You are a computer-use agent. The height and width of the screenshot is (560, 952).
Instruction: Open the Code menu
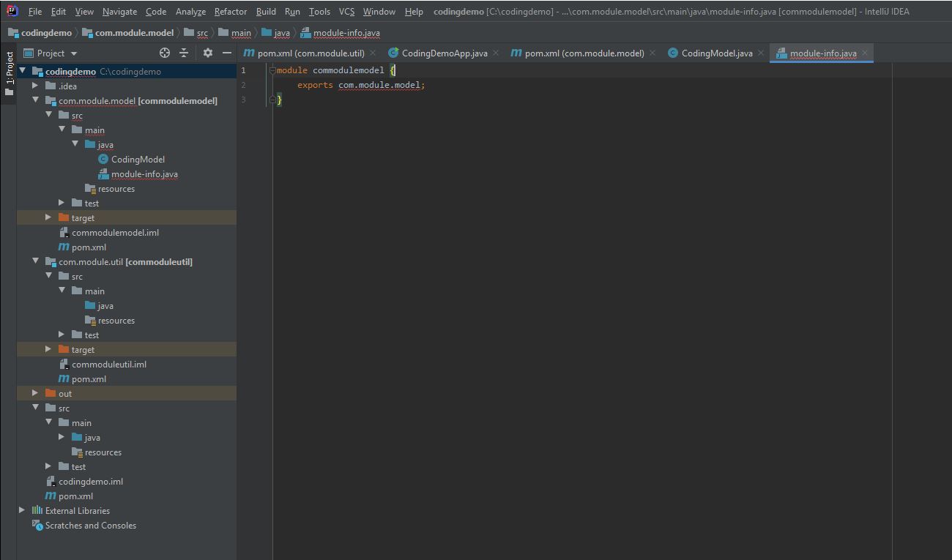point(156,12)
